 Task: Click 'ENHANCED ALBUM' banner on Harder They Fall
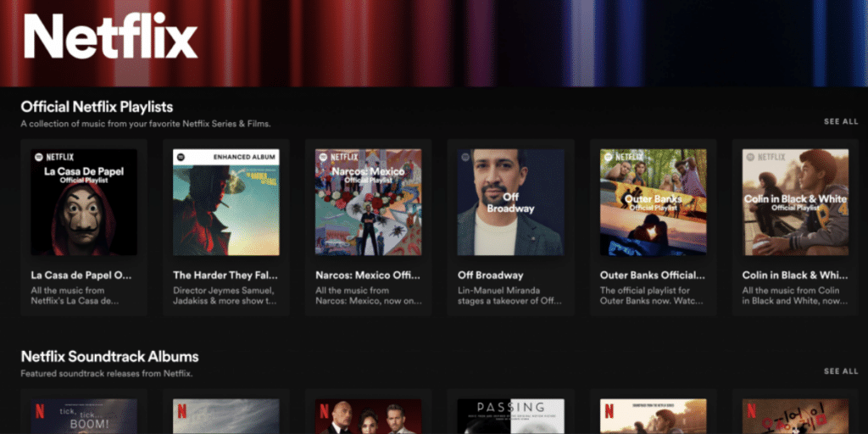point(225,157)
